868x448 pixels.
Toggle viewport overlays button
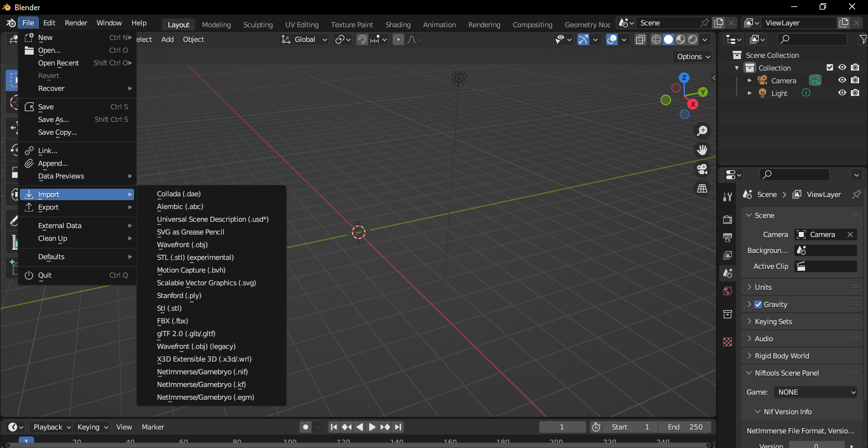(x=612, y=39)
